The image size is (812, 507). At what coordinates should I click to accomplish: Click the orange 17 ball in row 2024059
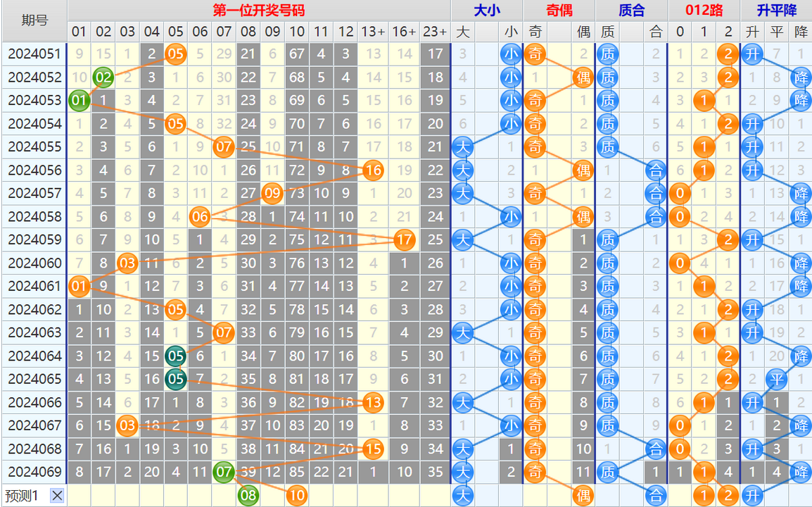tap(404, 239)
